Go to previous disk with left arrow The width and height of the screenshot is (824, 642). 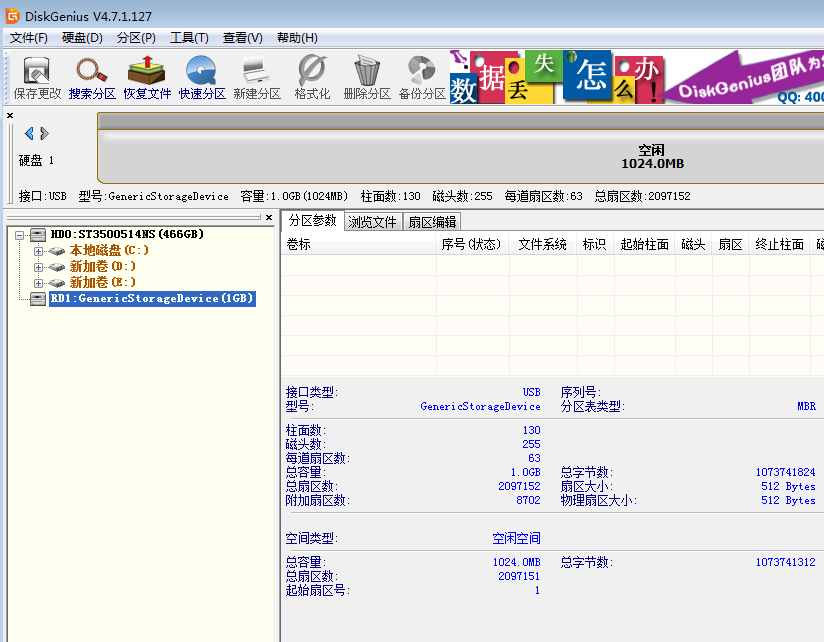coord(29,133)
